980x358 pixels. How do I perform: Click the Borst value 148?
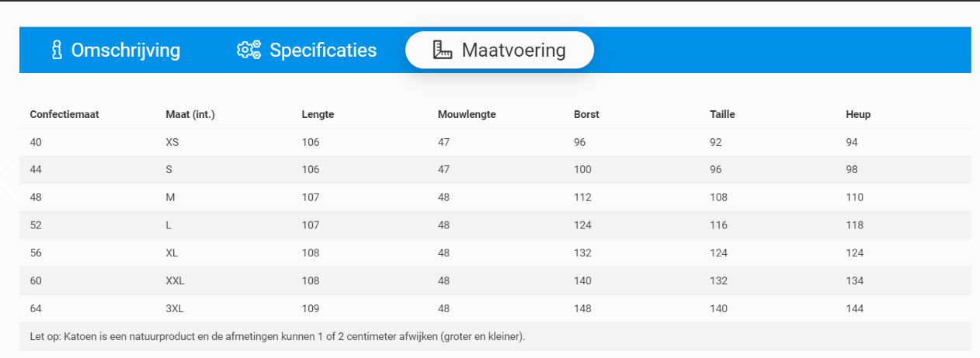[582, 308]
